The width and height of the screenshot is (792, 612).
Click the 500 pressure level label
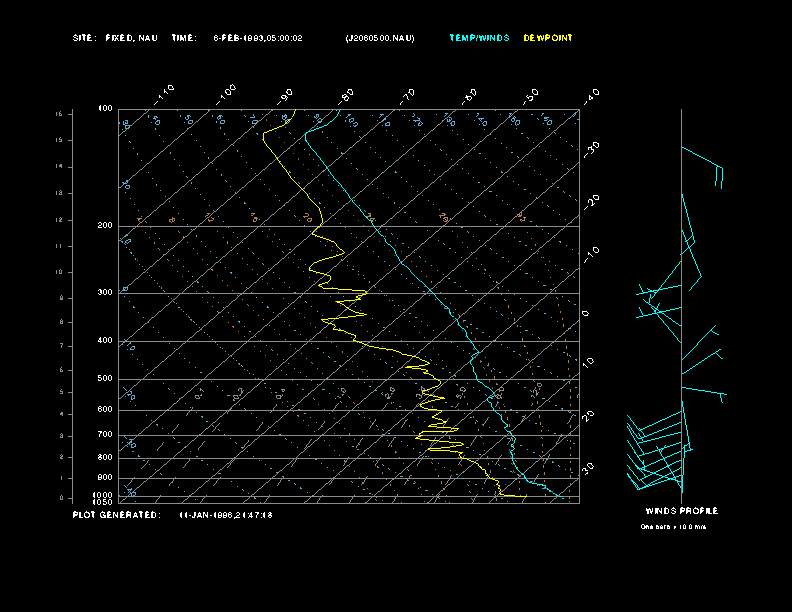105,379
